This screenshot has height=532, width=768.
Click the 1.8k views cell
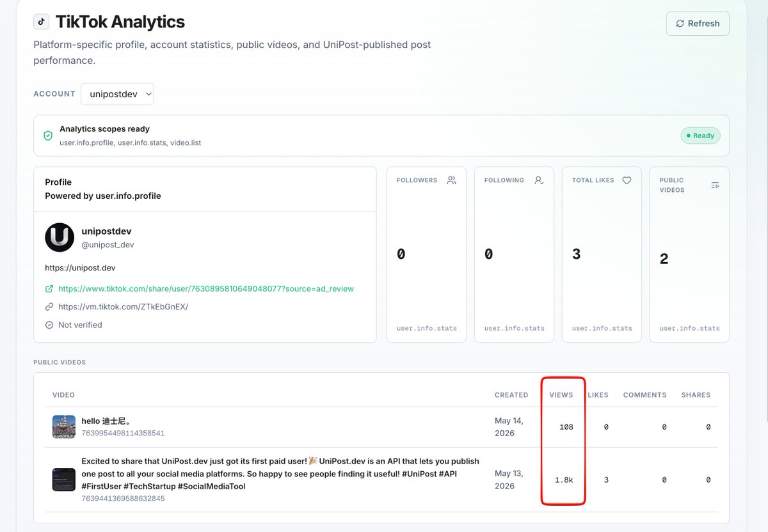[564, 480]
